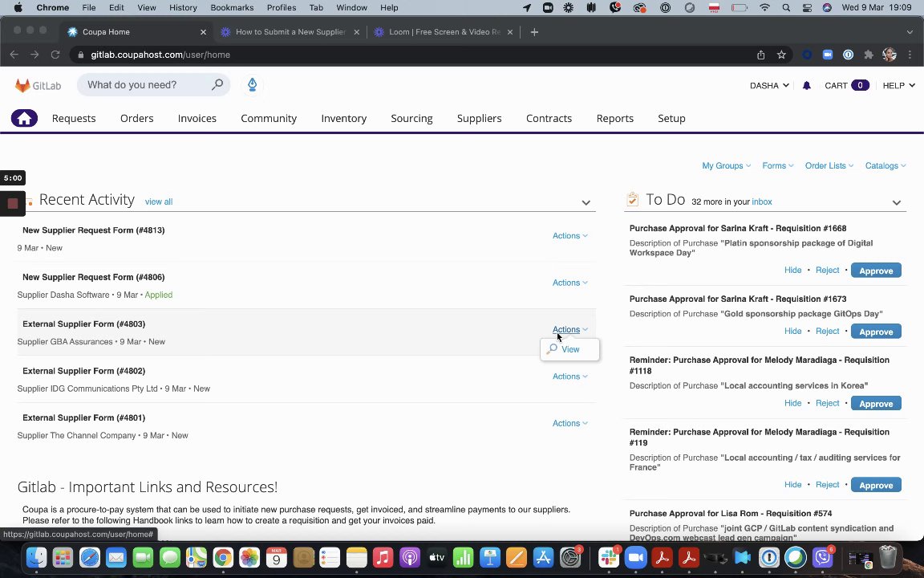Open Calendar app in the Dock

click(277, 557)
